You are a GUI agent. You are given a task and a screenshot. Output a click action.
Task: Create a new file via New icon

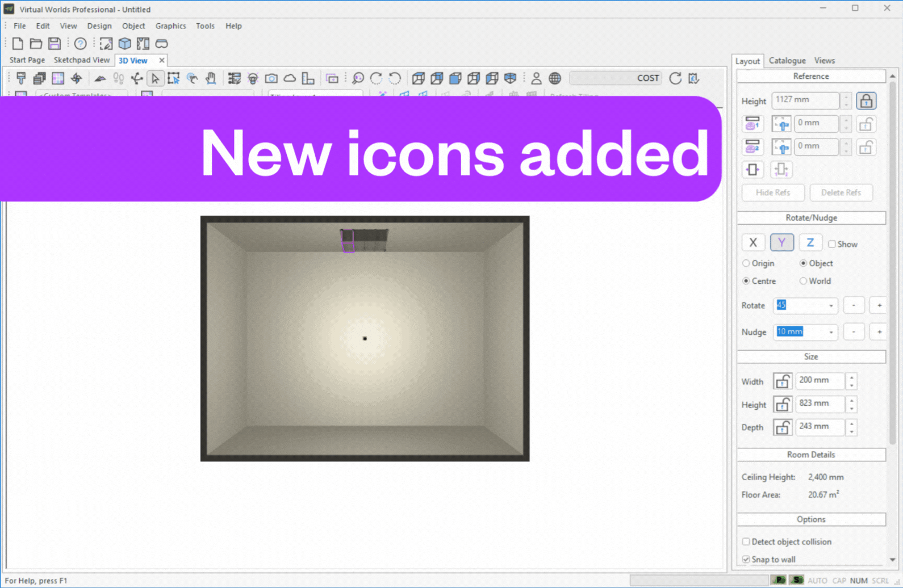(x=18, y=44)
